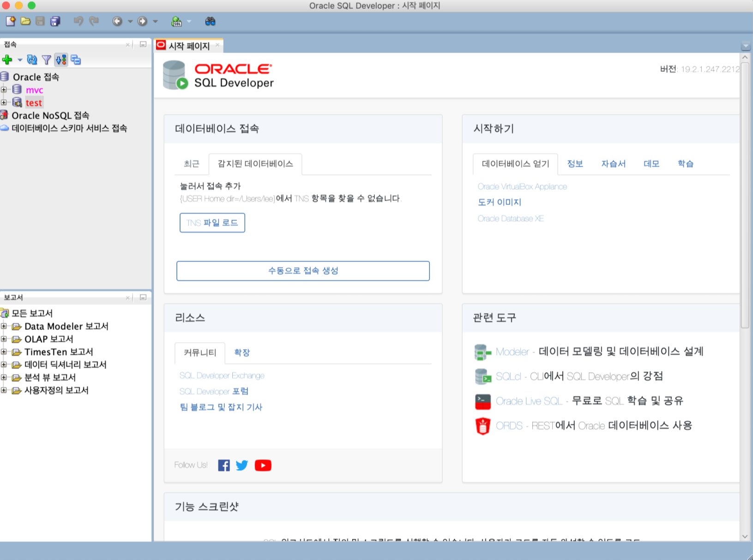Viewport: 753px width, 560px height.
Task: Click the Back navigation arrow icon
Action: (x=117, y=21)
